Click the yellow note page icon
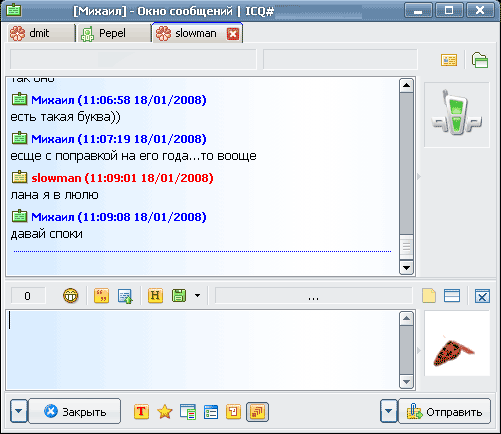The height and width of the screenshot is (434, 501). (x=429, y=295)
